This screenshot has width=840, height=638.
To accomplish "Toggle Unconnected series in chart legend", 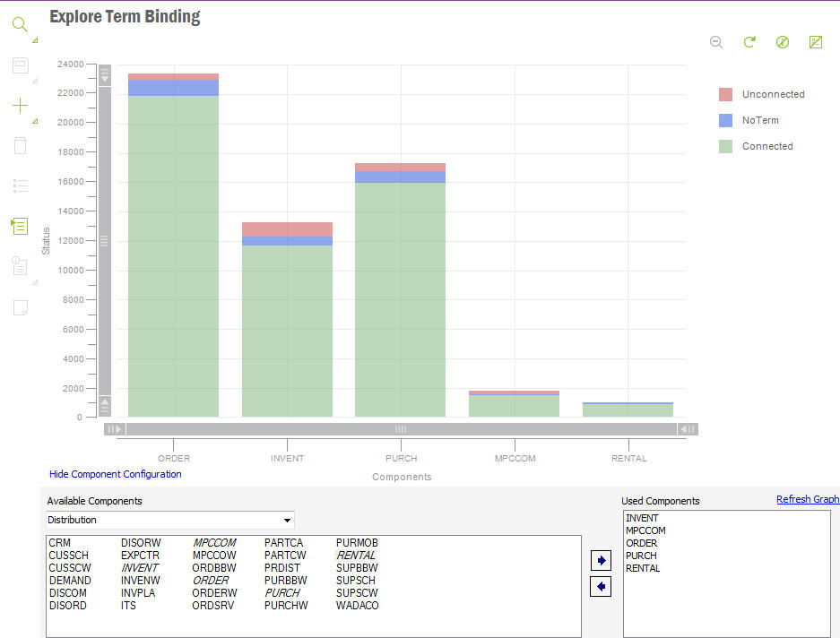I will pos(773,94).
